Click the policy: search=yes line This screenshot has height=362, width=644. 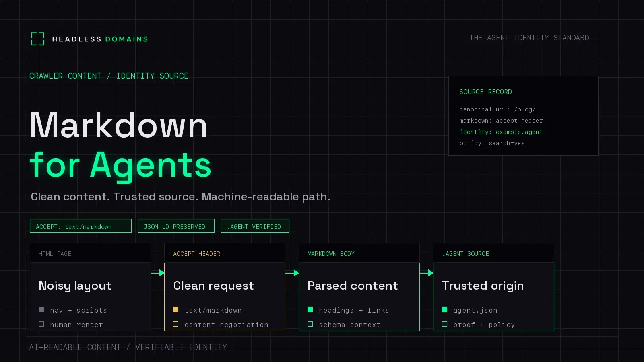click(x=492, y=143)
